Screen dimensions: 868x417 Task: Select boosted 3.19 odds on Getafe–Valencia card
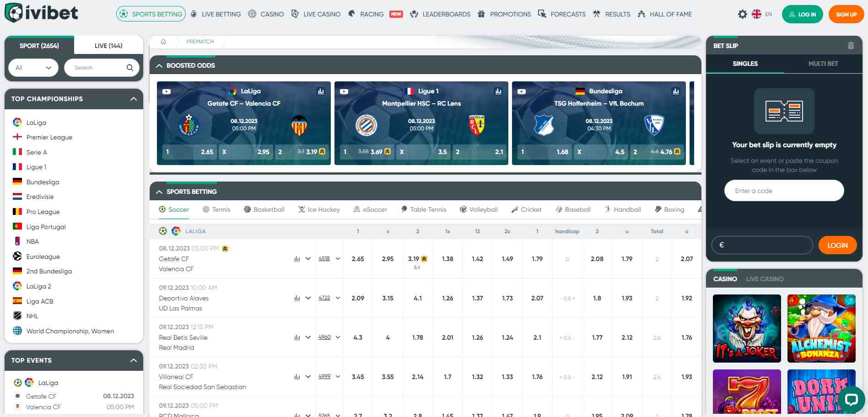pyautogui.click(x=302, y=152)
